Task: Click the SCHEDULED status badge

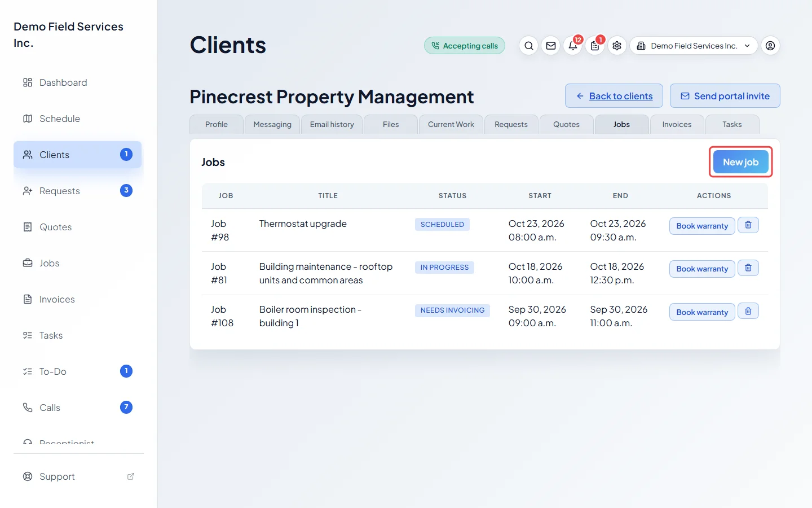Action: click(x=442, y=224)
